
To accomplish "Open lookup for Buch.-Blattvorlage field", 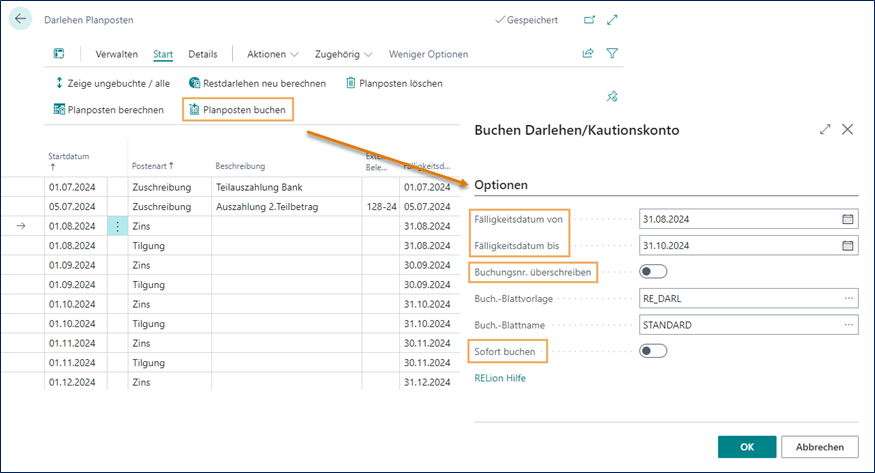I will (x=849, y=298).
